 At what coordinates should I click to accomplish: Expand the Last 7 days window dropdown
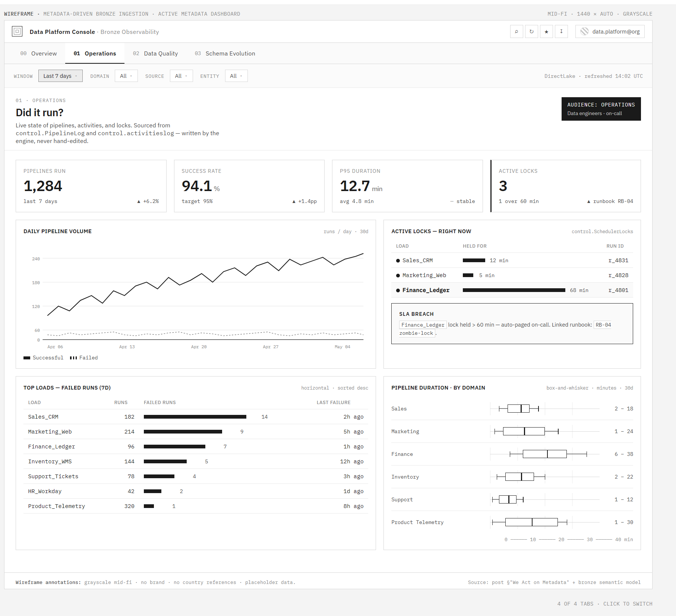point(60,76)
